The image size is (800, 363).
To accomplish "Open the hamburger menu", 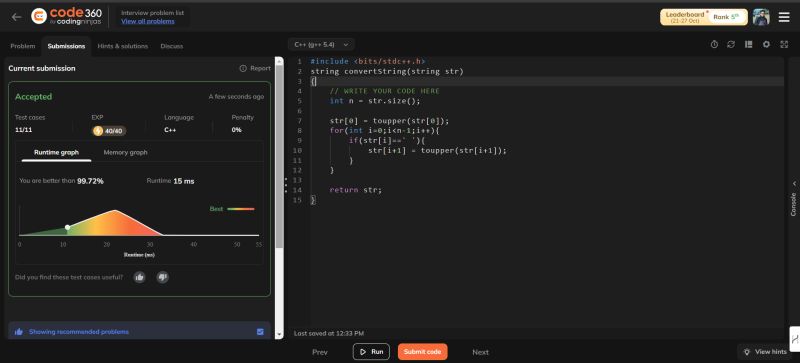I will 784,17.
